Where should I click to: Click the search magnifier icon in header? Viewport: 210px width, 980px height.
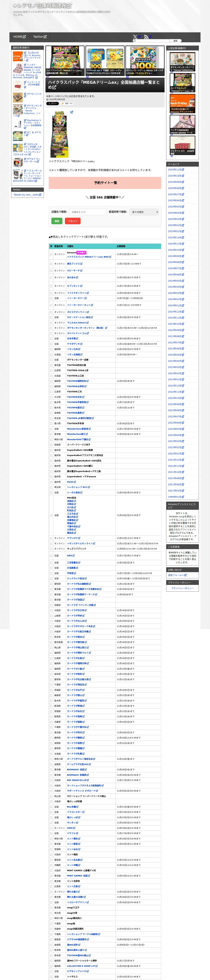tap(135, 41)
